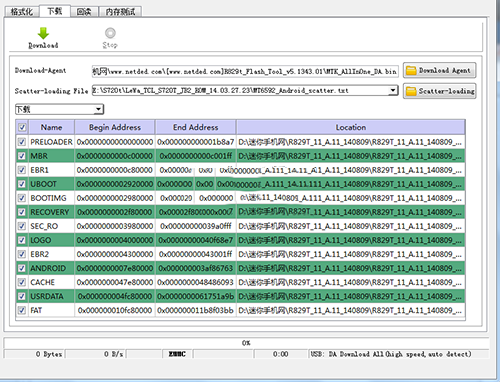Uncheck the MBR partition checkbox
The image size is (500, 382).
coord(22,156)
